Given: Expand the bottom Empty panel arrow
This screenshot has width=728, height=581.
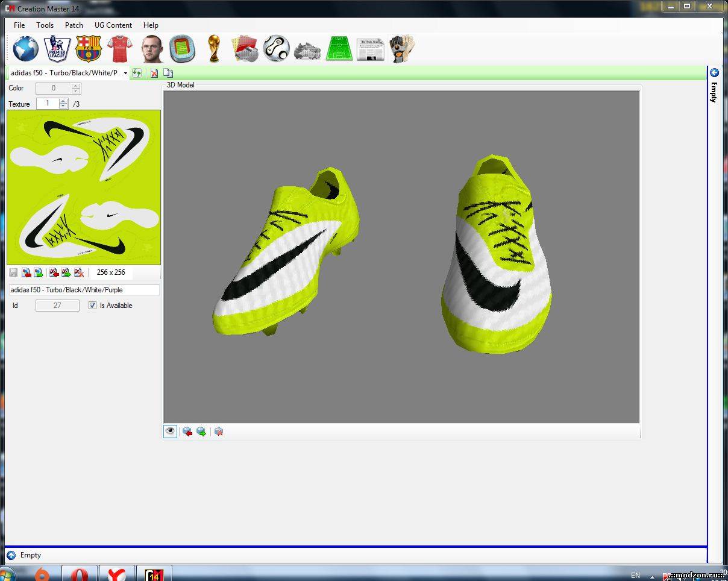Looking at the screenshot, I should [x=11, y=555].
